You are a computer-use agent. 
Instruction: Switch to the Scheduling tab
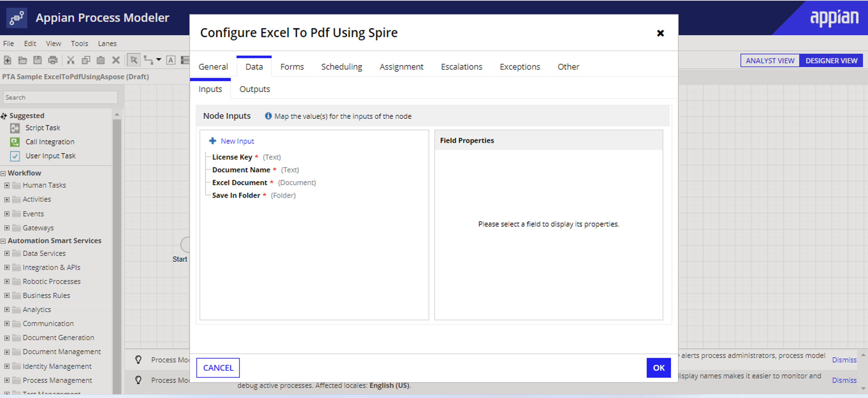[342, 67]
